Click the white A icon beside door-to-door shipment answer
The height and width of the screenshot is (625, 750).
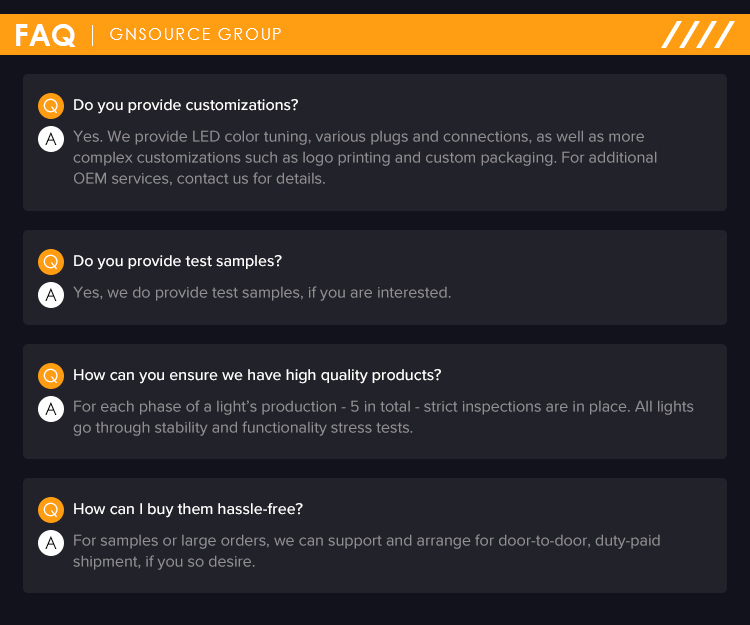tap(51, 543)
